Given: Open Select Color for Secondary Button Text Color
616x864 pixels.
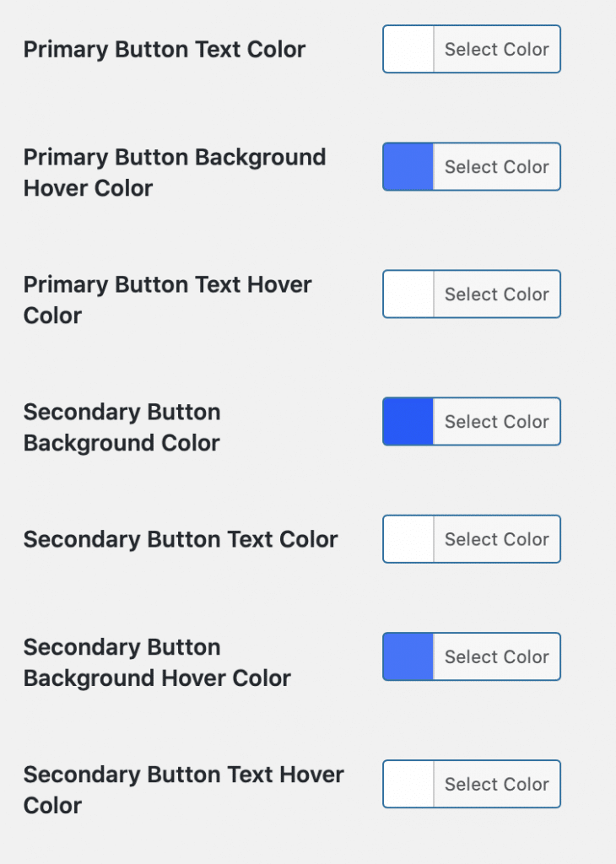Looking at the screenshot, I should tap(497, 539).
